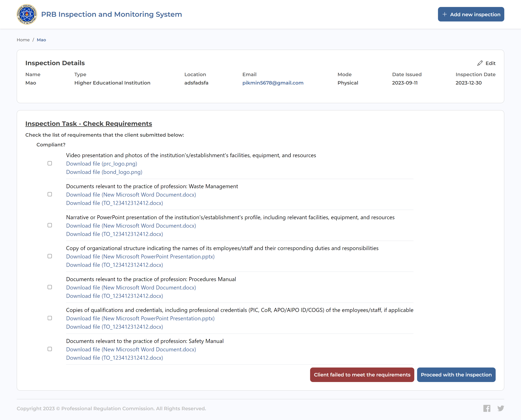
Task: Open the Twitter icon in footer
Action: (x=500, y=408)
